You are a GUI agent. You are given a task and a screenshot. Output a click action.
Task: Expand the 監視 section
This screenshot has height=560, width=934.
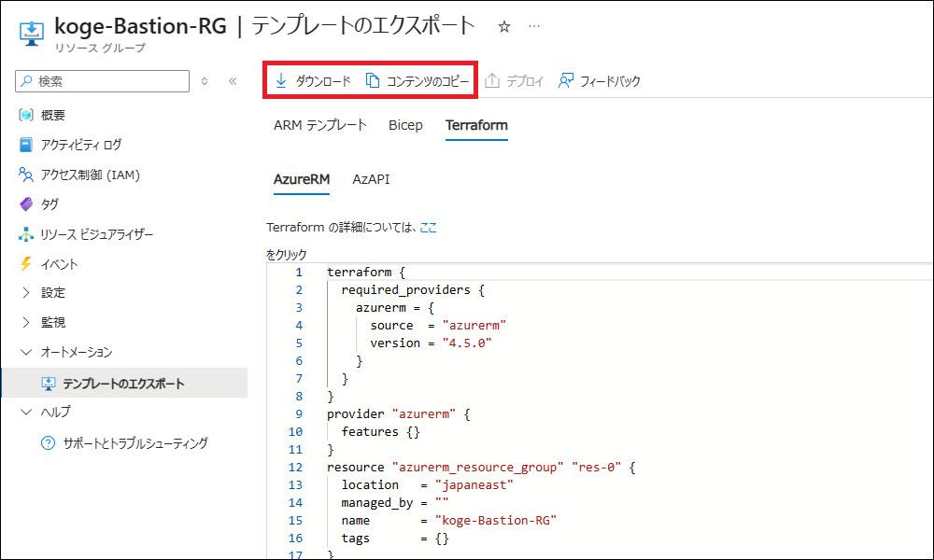coord(25,322)
